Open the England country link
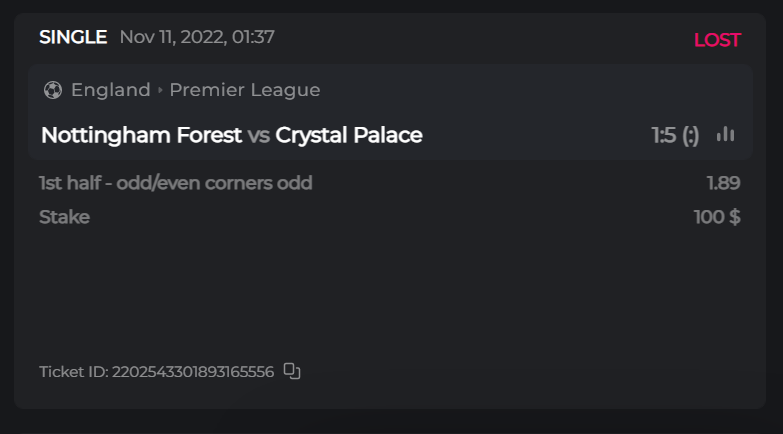This screenshot has width=783, height=434. tap(110, 90)
